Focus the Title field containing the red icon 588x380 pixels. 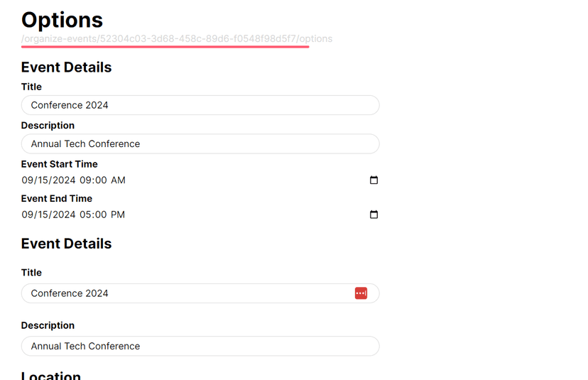pos(185,293)
